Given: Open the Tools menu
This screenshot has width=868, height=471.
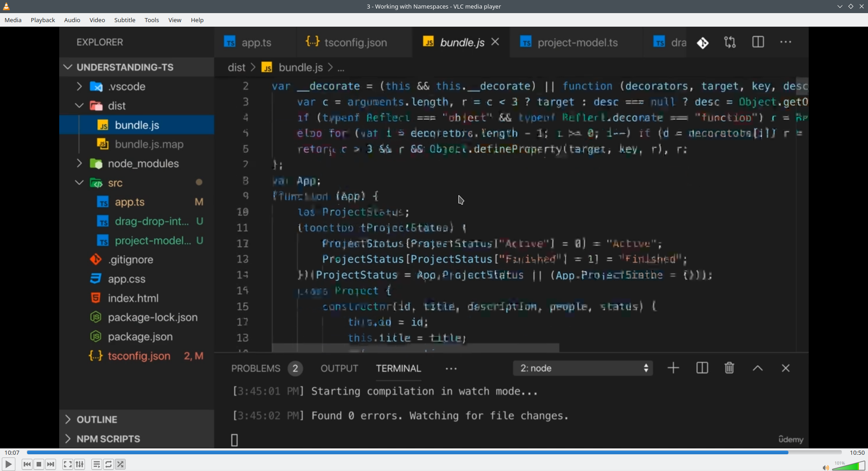Looking at the screenshot, I should click(x=152, y=20).
